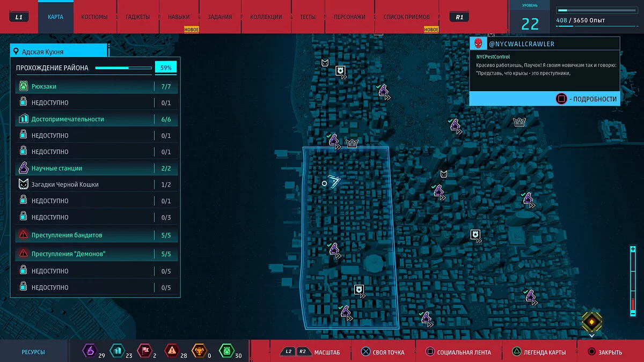The image size is (644, 362).
Task: Click the @NYCWALLCRAWLER feed header
Action: coord(545,43)
